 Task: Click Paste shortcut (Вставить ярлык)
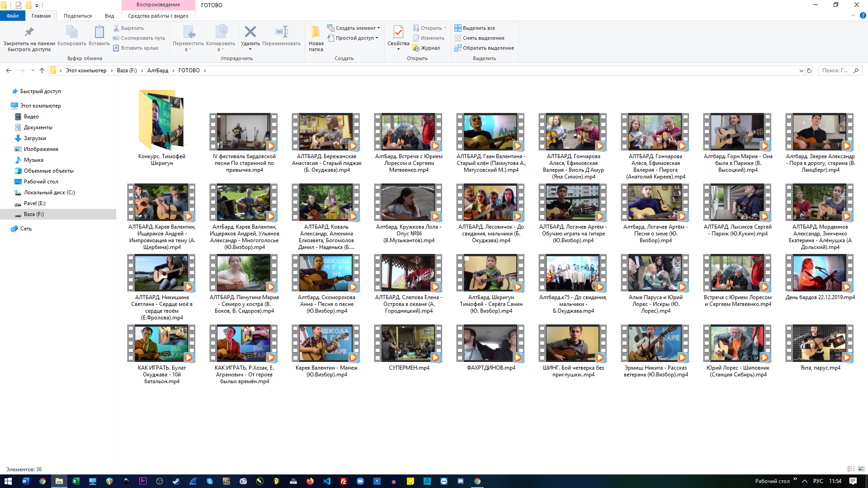point(136,48)
